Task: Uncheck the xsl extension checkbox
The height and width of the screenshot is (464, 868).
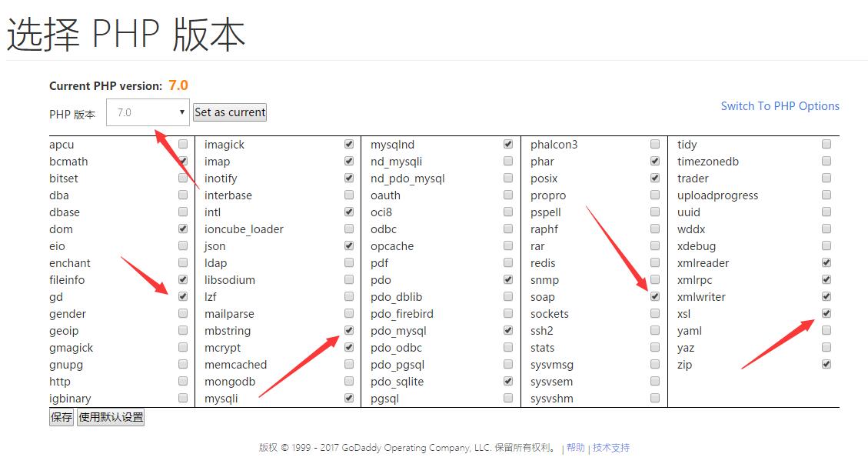Action: 826,313
